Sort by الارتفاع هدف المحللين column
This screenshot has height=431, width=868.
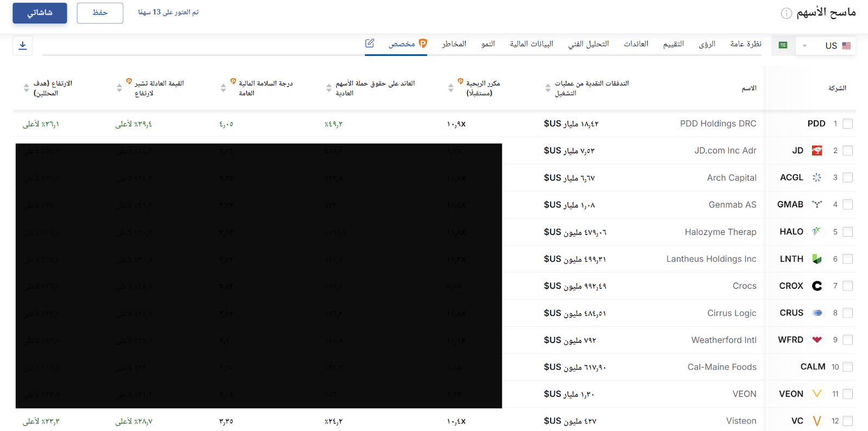point(26,88)
